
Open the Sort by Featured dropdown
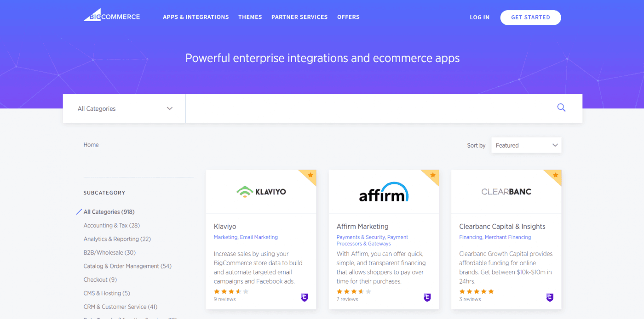pos(526,145)
